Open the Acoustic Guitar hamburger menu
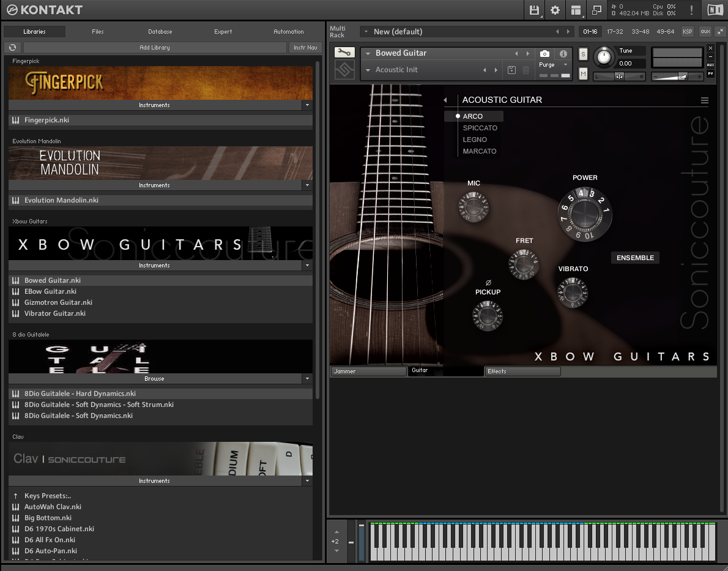 click(x=704, y=100)
